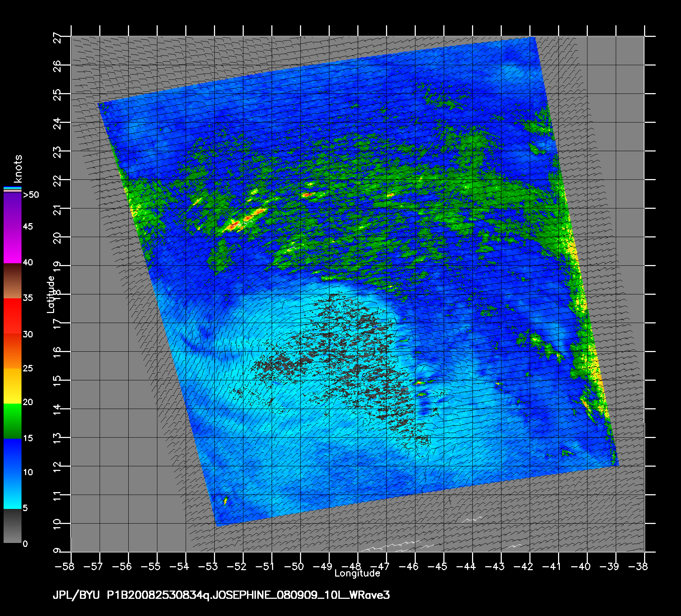Screen dimensions: 681x616
Task: Click the latitude 17 tick label
Action: (57, 324)
